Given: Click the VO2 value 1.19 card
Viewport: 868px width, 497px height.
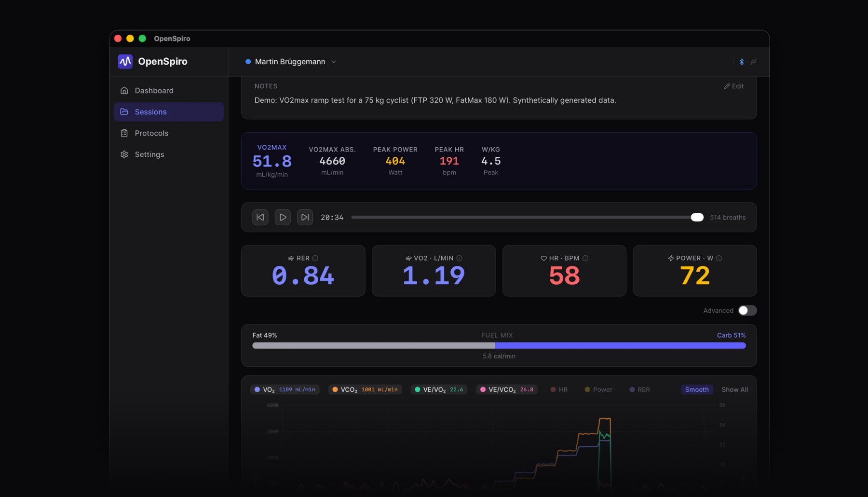Looking at the screenshot, I should [434, 271].
